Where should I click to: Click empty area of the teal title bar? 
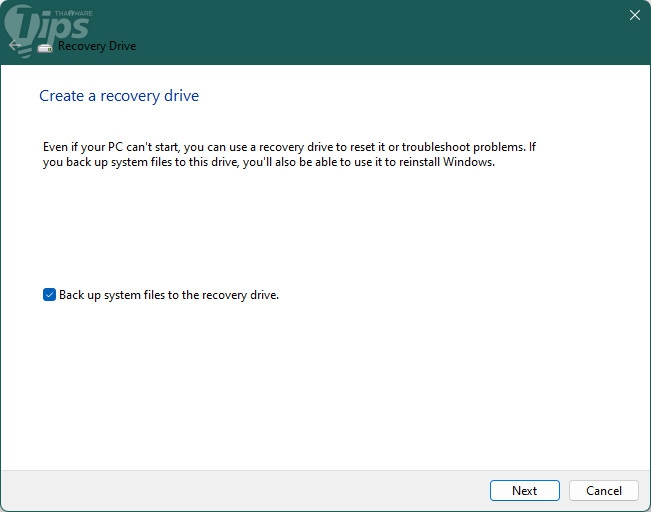click(374, 32)
